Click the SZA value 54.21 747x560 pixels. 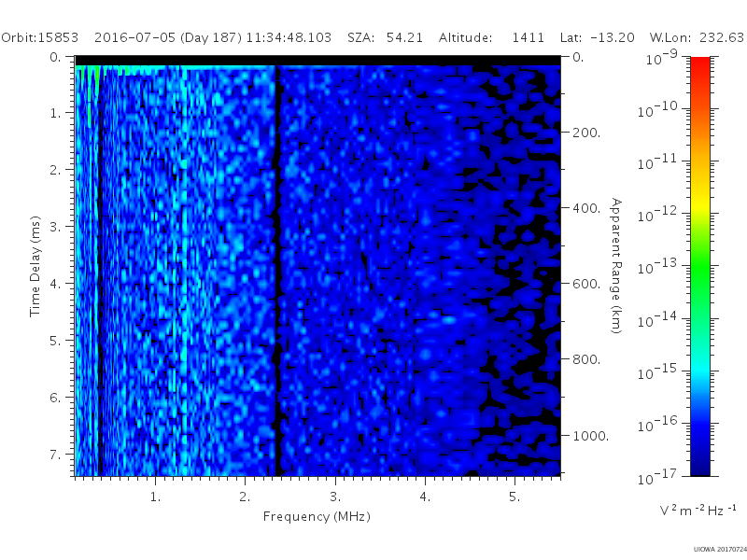404,37
